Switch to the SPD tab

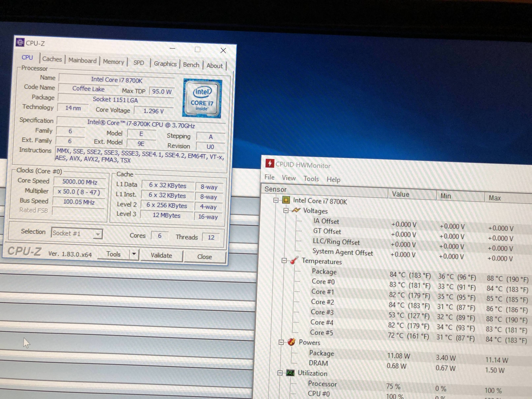(x=139, y=63)
